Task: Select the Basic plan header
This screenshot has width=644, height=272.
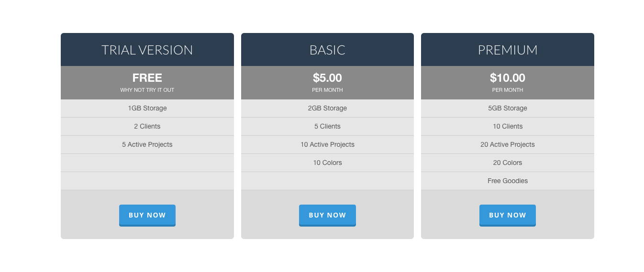Action: [x=327, y=50]
